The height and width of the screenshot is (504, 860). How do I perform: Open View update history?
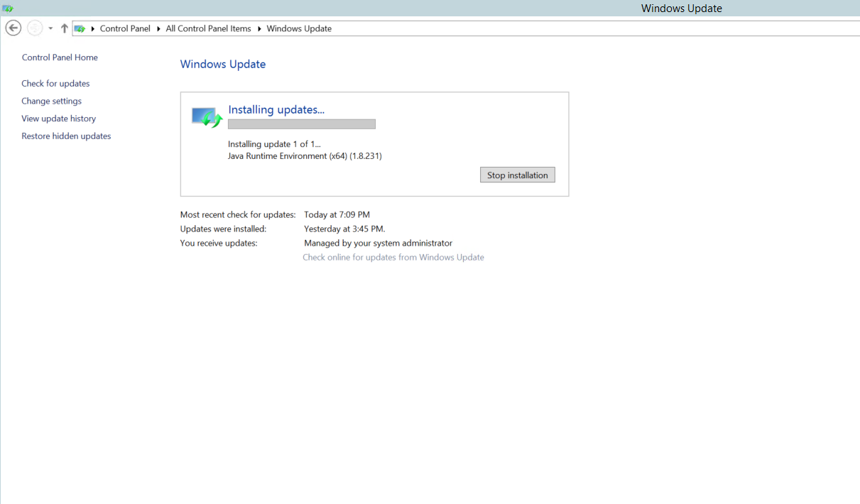pos(58,119)
